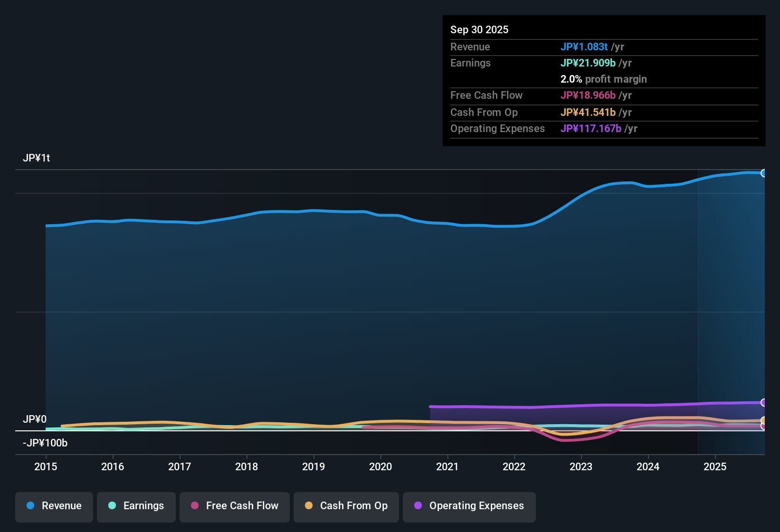Open the Cash From Op legend options

[x=346, y=506]
